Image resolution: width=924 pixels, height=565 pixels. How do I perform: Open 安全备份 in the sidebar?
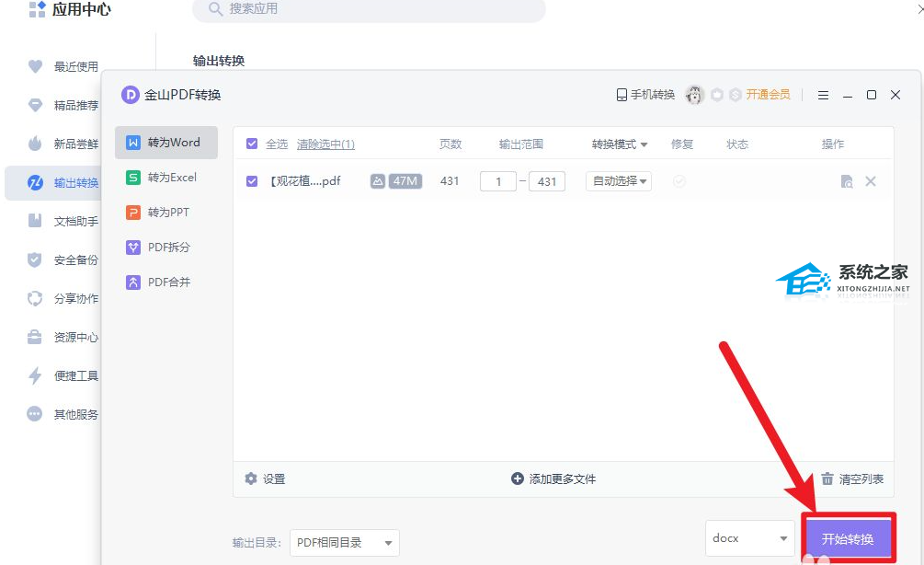(x=63, y=260)
